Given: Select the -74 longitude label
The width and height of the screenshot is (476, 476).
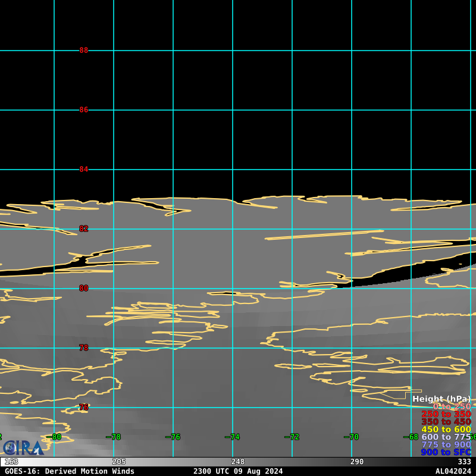Looking at the screenshot, I should pyautogui.click(x=232, y=437).
